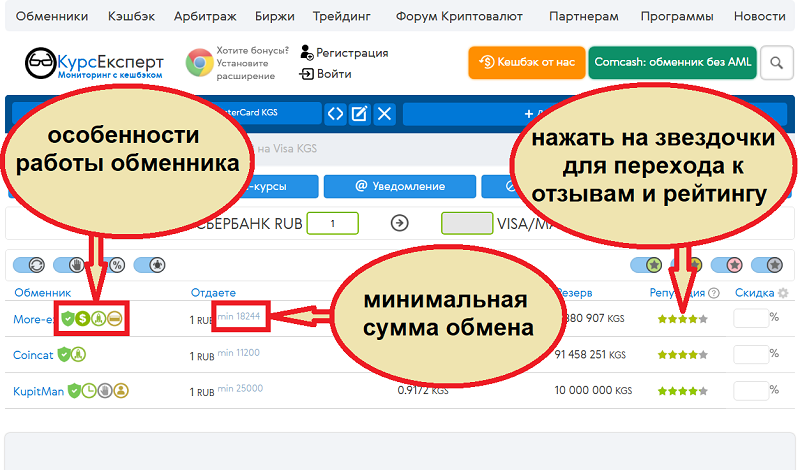800x470 pixels.
Task: Open the KupitMan exchanger link
Action: [x=39, y=391]
